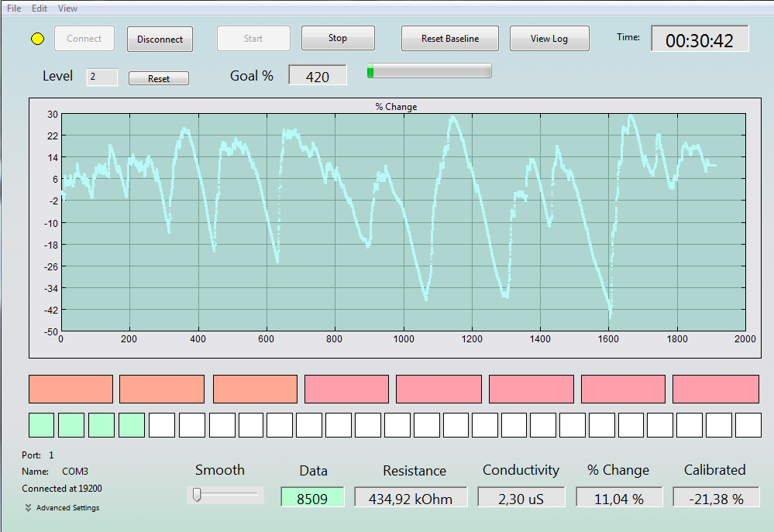Click the green goal progress bar
Image resolution: width=774 pixels, height=532 pixels.
[429, 71]
